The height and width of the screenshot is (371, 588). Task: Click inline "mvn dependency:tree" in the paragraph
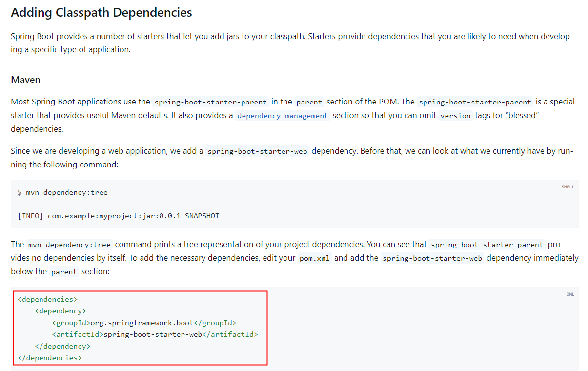pos(69,245)
